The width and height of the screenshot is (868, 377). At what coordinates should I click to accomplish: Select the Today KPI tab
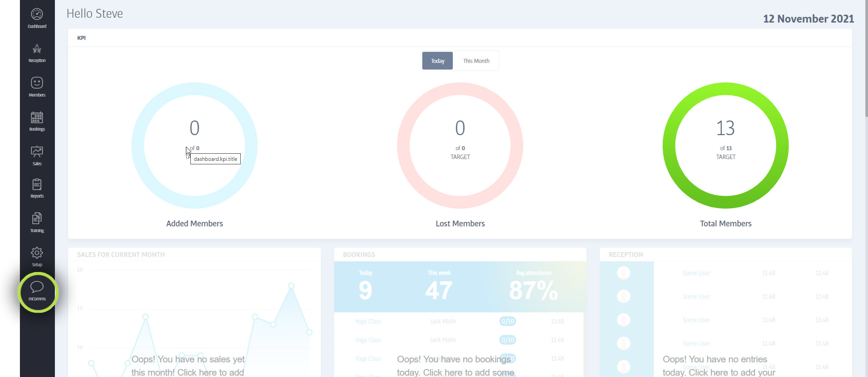(437, 61)
